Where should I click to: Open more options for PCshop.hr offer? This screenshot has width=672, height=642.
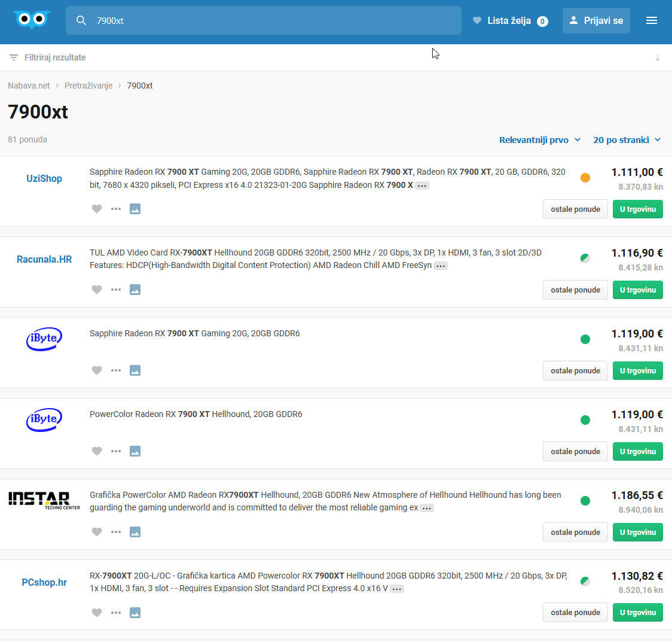[x=116, y=613]
